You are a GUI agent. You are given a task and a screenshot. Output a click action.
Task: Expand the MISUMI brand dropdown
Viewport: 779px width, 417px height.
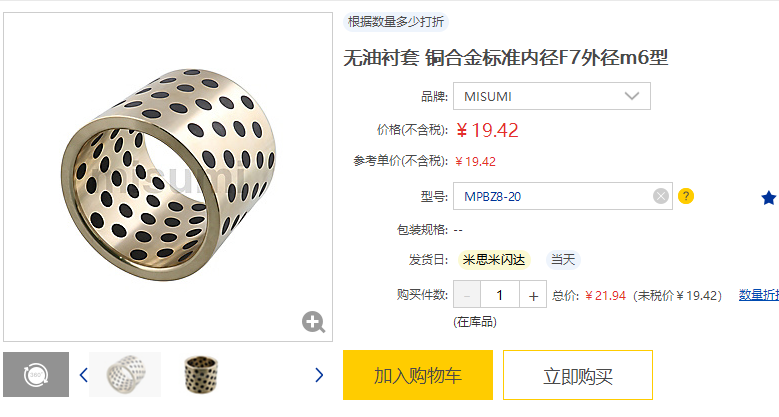coord(551,96)
